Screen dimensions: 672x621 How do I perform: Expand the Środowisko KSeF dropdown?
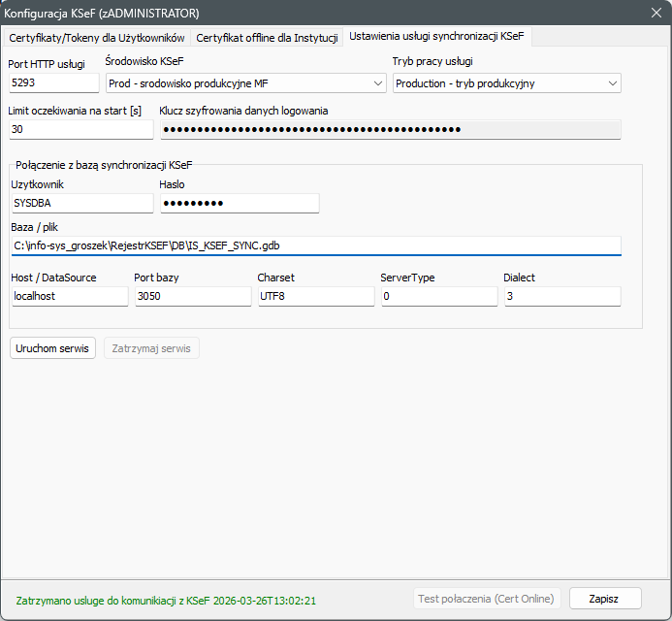(x=245, y=83)
